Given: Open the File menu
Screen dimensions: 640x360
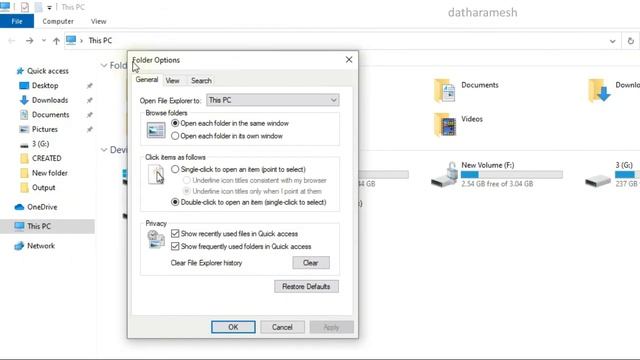Looking at the screenshot, I should 17,21.
